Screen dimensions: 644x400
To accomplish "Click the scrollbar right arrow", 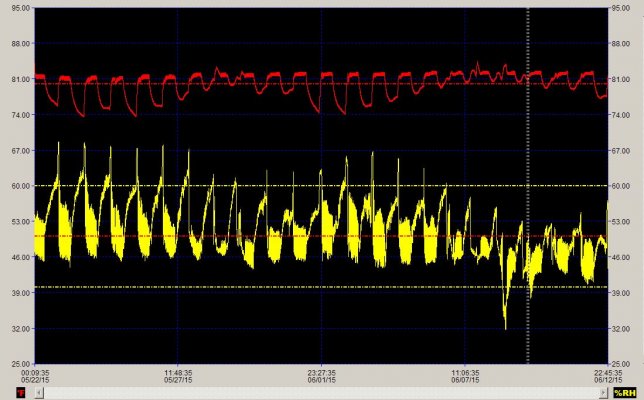I will point(603,393).
